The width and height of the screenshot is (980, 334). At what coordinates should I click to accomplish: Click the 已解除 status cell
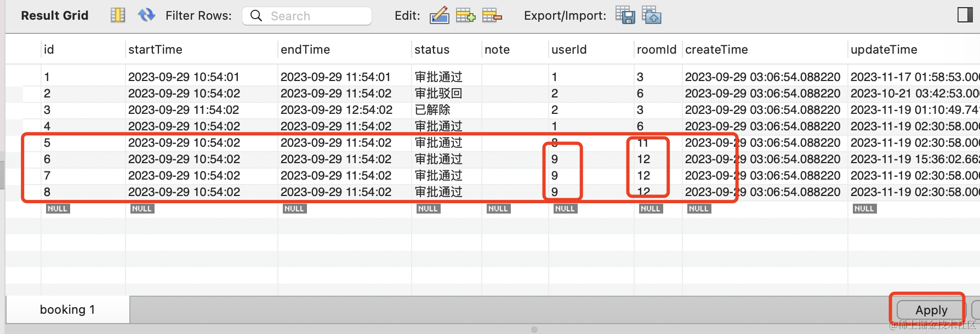[x=432, y=110]
